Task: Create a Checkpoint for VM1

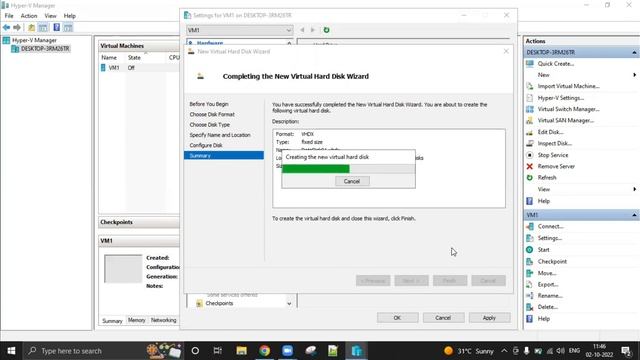Action: coord(552,262)
